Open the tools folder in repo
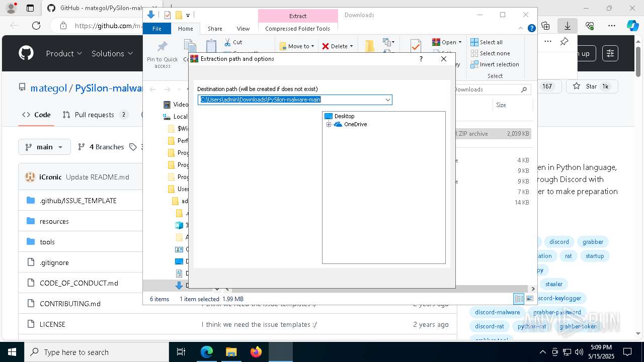 click(x=47, y=242)
